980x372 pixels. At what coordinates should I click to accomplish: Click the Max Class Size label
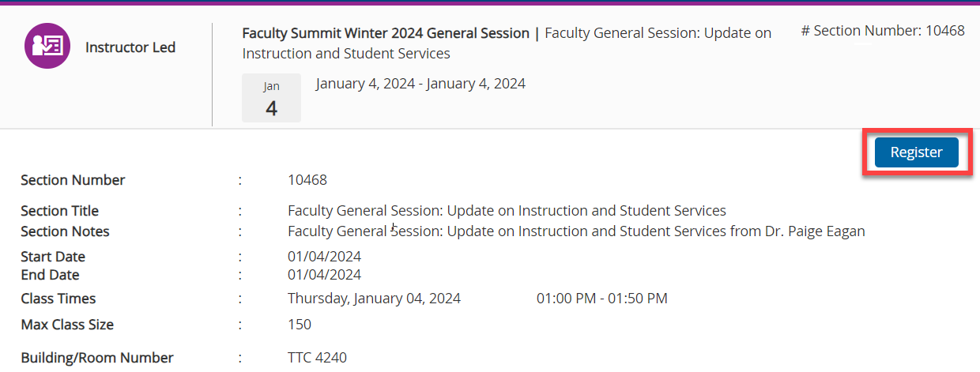(x=67, y=325)
